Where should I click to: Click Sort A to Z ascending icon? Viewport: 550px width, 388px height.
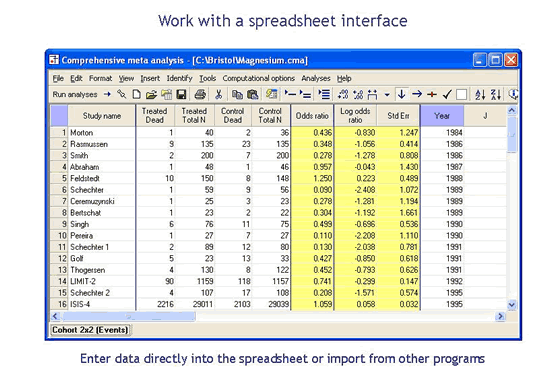480,94
